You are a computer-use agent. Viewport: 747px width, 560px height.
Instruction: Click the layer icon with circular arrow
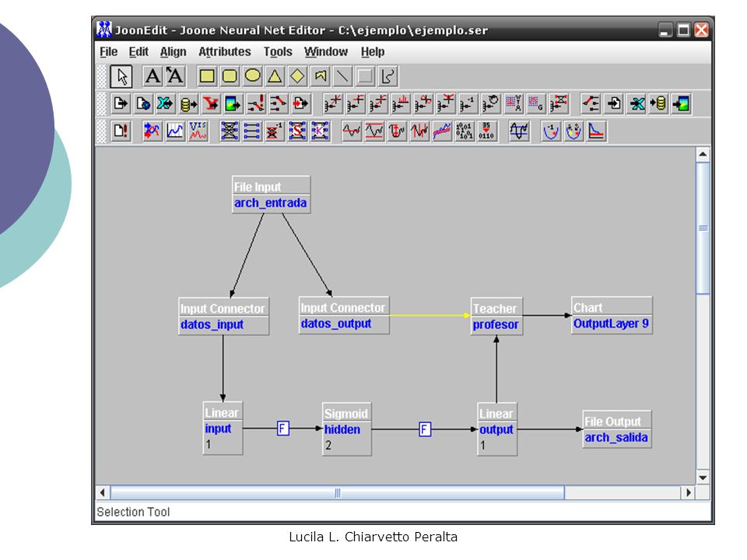click(490, 103)
